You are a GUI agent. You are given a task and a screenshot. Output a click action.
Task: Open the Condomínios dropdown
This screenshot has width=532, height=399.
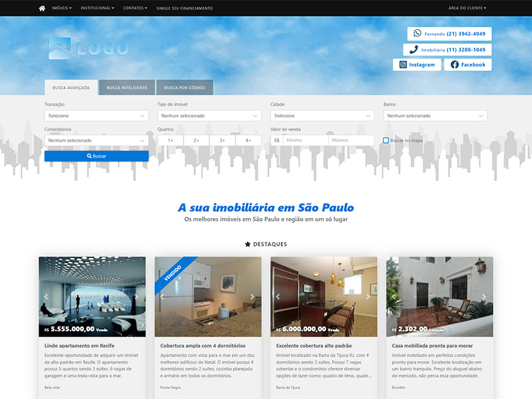[96, 140]
